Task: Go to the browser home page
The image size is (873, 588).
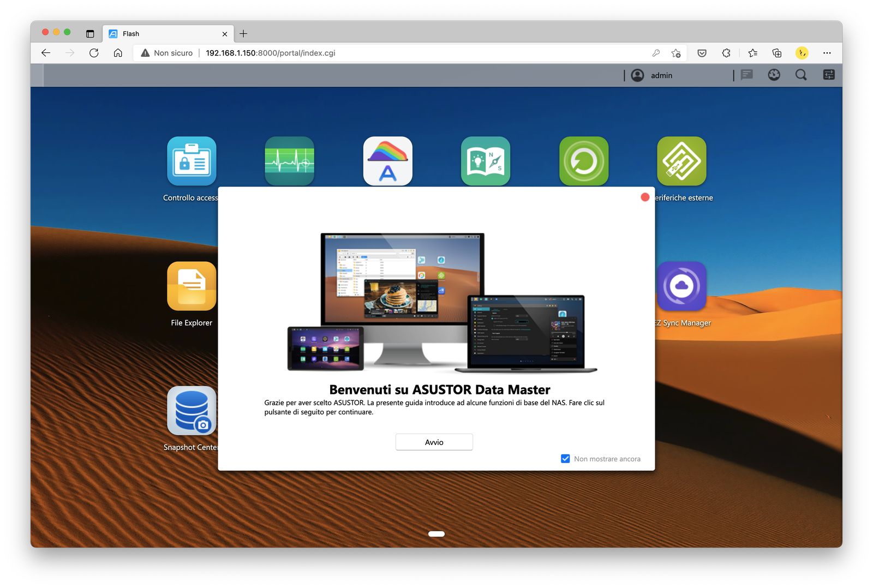Action: pyautogui.click(x=118, y=53)
